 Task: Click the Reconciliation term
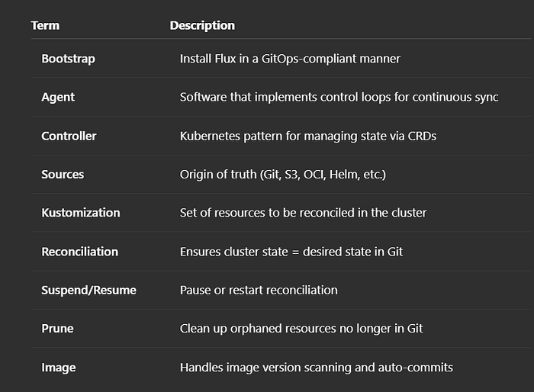point(79,252)
